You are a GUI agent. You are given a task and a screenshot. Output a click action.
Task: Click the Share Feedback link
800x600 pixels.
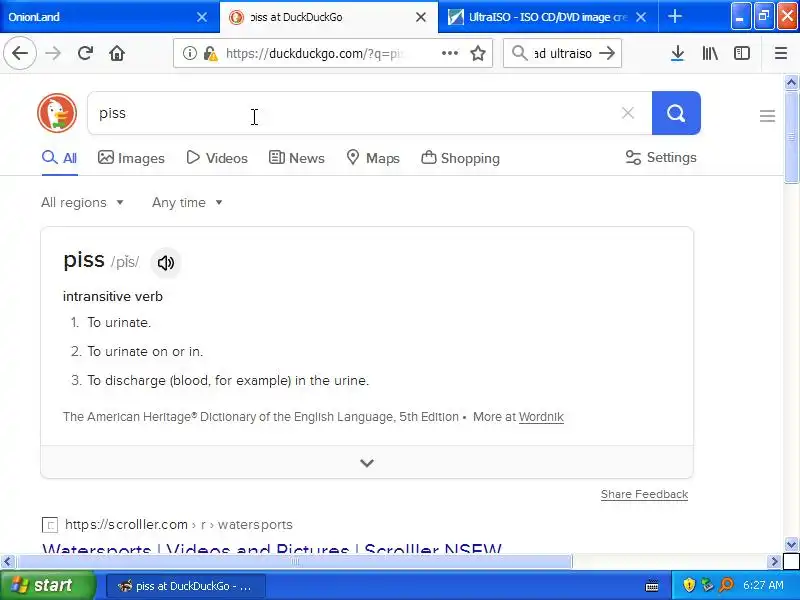click(x=644, y=494)
